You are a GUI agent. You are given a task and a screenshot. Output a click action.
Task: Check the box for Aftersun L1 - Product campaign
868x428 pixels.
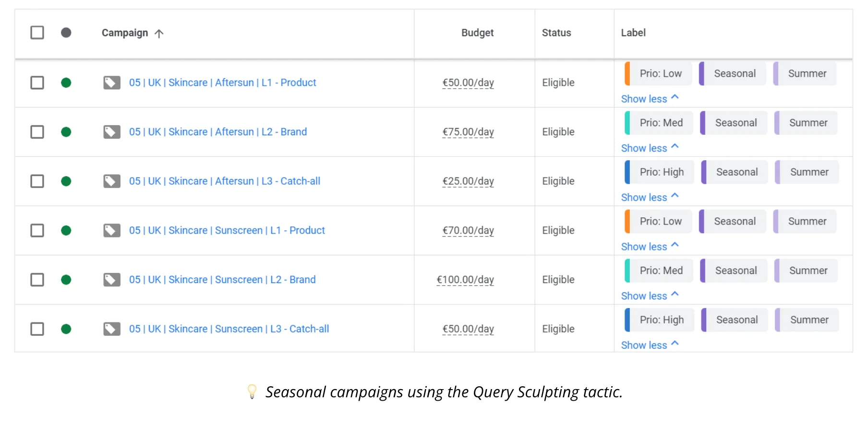[x=37, y=83]
